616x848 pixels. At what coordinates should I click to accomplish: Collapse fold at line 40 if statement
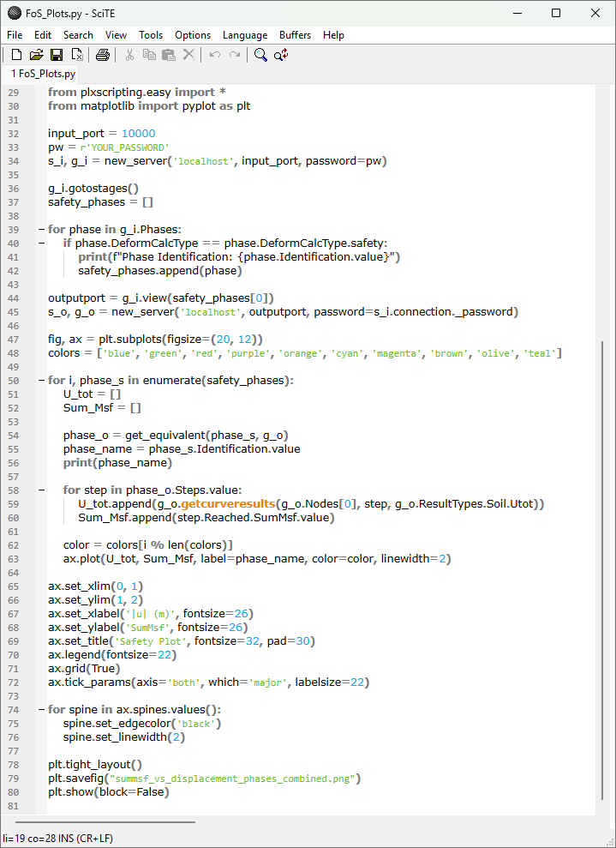pyautogui.click(x=41, y=244)
